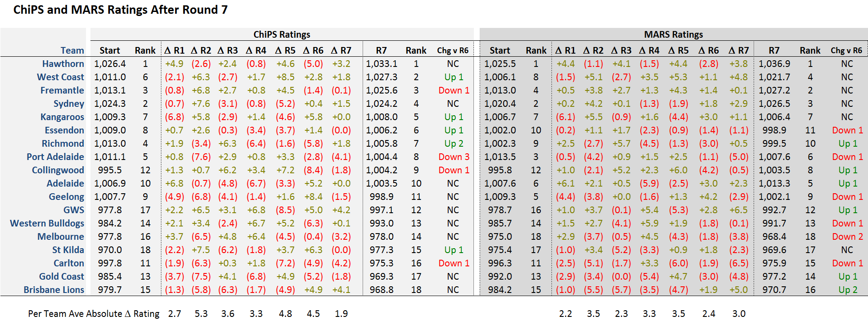Click Collingwood's ChiPS ΔR6 value (8.4)
This screenshot has width=868, height=320.
pyautogui.click(x=313, y=170)
